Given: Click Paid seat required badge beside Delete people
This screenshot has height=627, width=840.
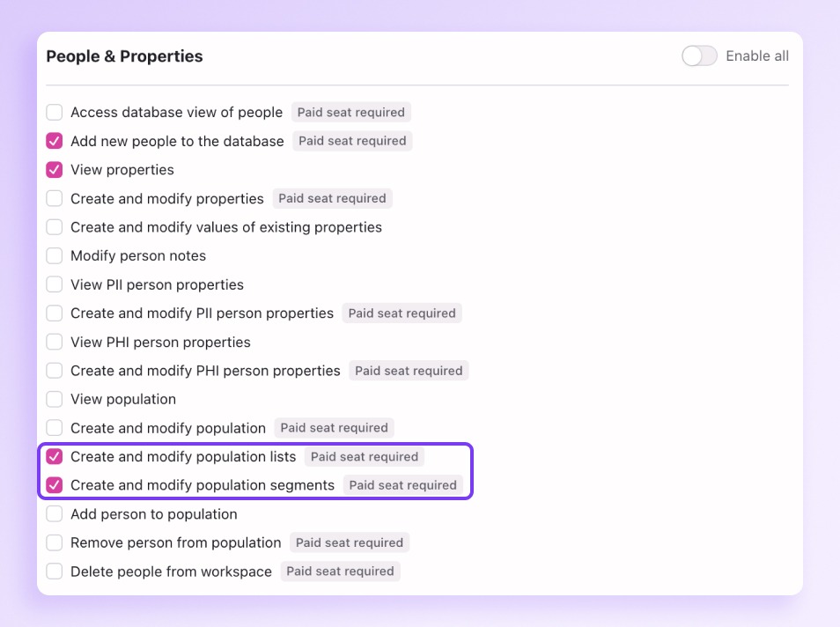Looking at the screenshot, I should tap(340, 572).
